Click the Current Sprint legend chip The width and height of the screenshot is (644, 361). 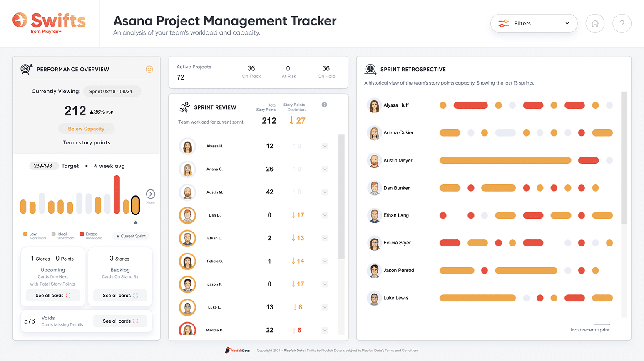tap(131, 236)
